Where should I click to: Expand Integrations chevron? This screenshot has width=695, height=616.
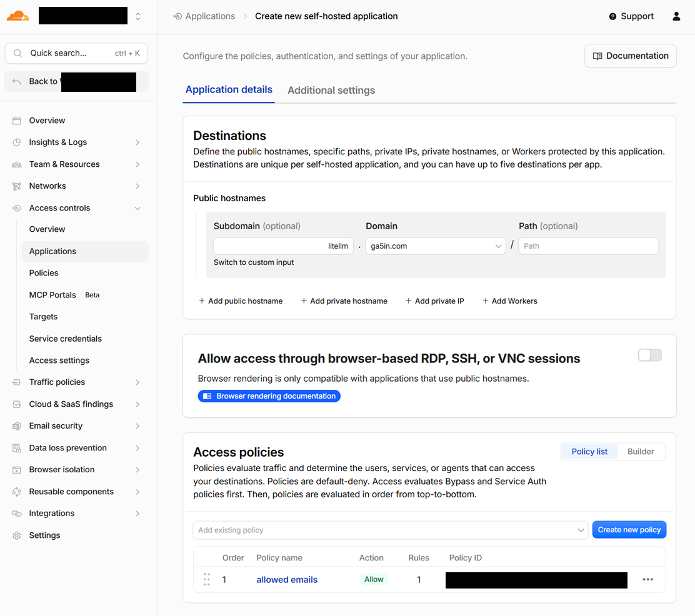pos(137,514)
